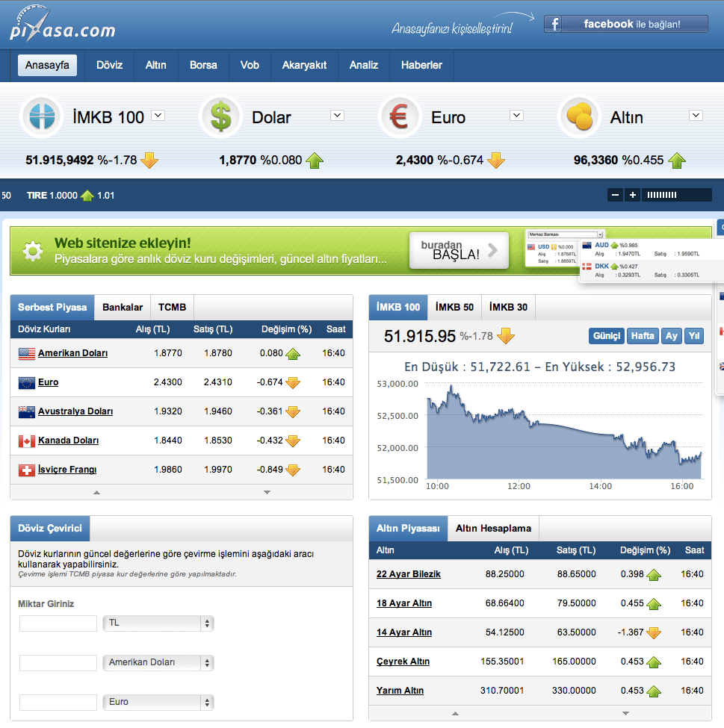Switch chart to Ay period
This screenshot has width=724, height=728.
click(x=672, y=336)
